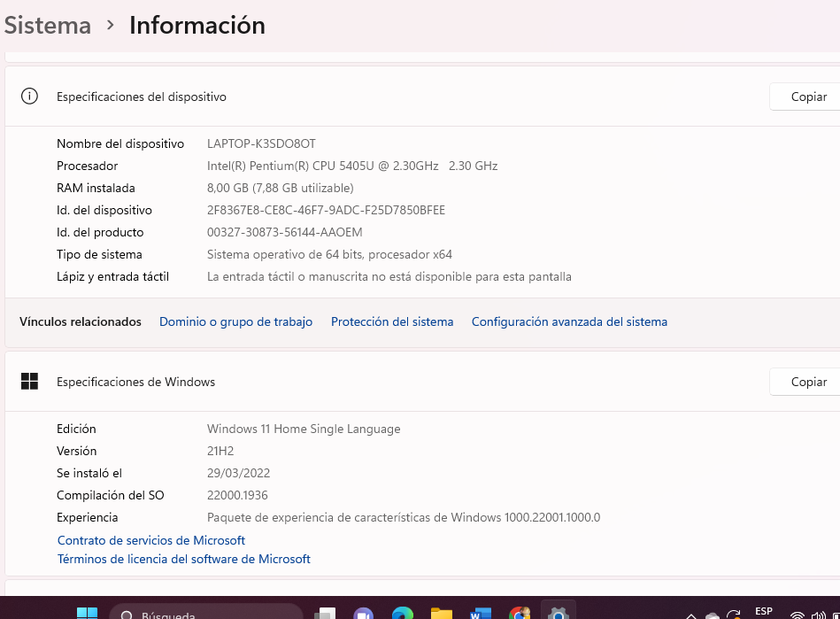Open Dominio o grupo de trabajo link

[235, 321]
